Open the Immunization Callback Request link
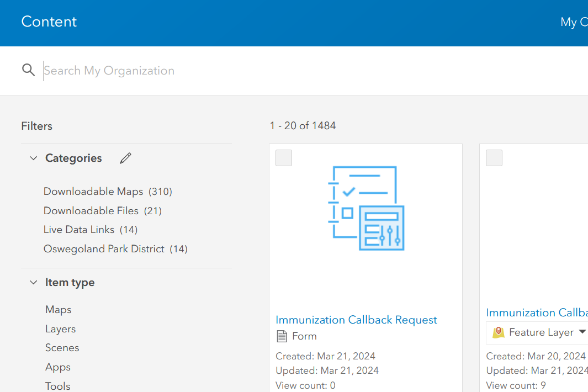Screen dimensions: 588x392 (x=356, y=320)
